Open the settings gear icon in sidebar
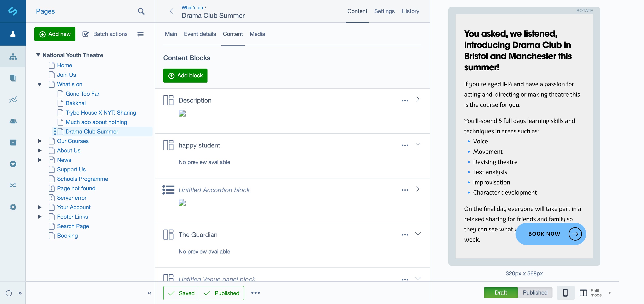The image size is (644, 304). [x=13, y=207]
